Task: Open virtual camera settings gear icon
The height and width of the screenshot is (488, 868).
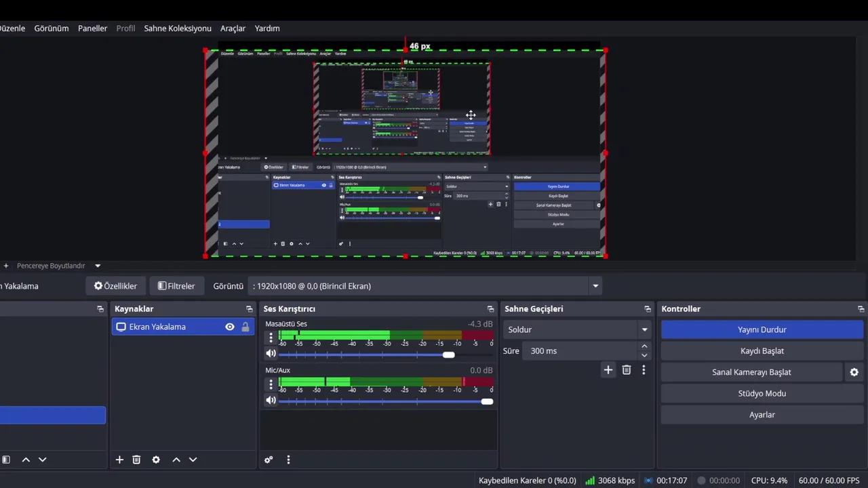Action: [x=854, y=372]
